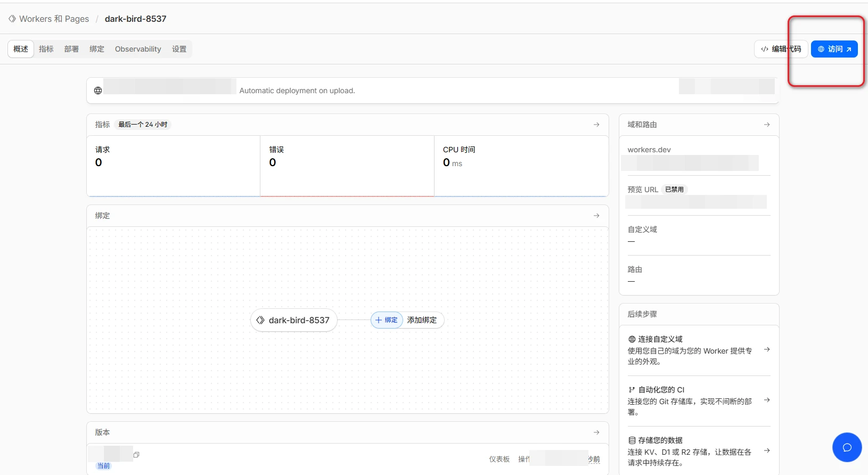Open 连接自定义域 next step arrow
This screenshot has height=475, width=868.
(x=767, y=350)
